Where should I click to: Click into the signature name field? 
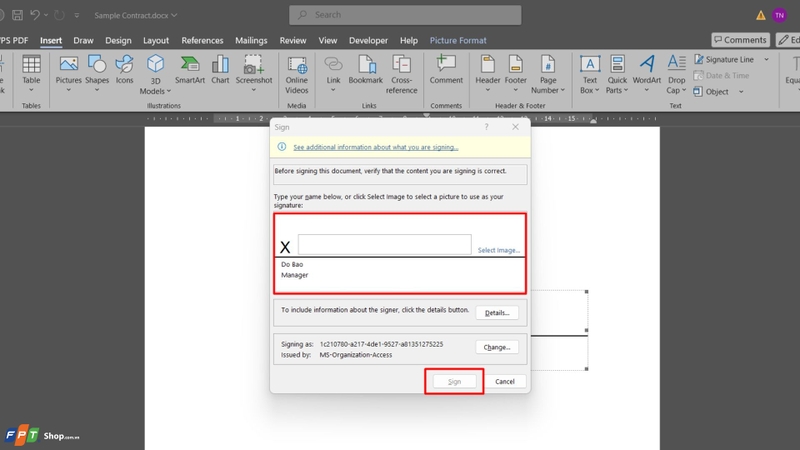tap(385, 244)
